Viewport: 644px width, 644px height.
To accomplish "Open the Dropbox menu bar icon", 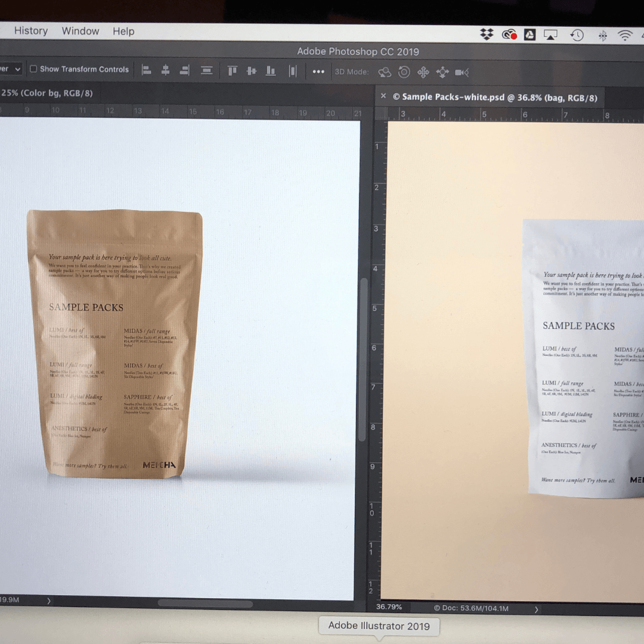I will pos(487,35).
